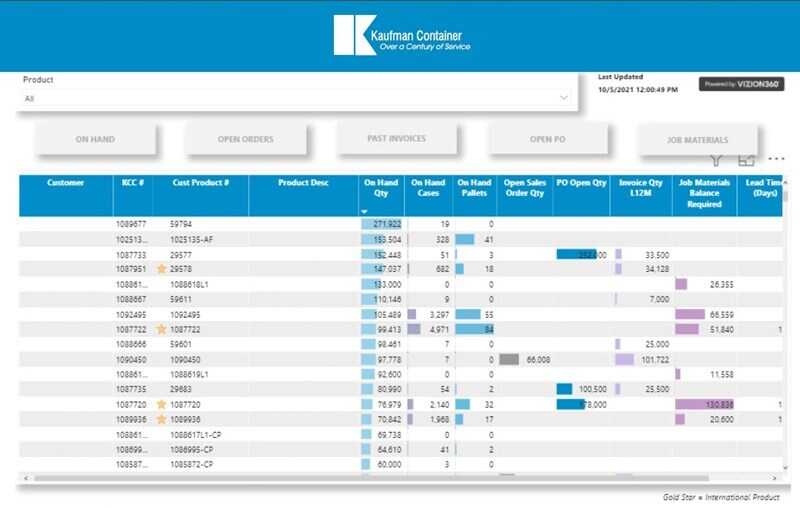Click the filter funnel icon above table
800x508 pixels.
(717, 160)
